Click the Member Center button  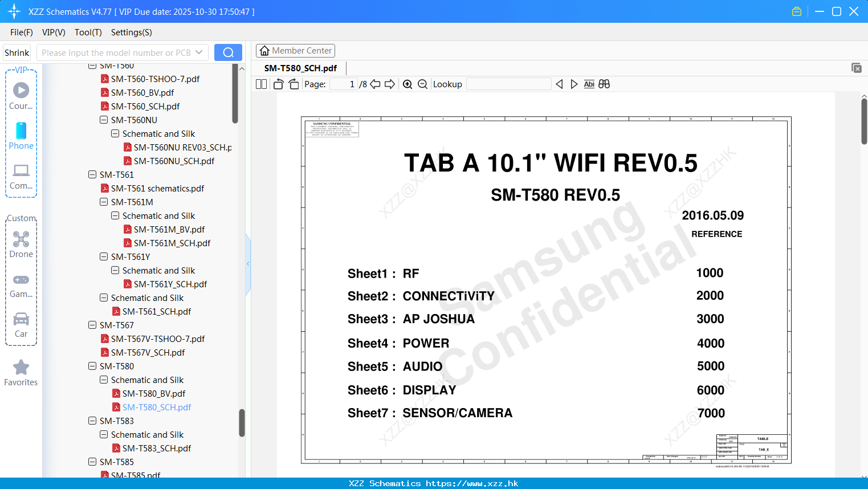pyautogui.click(x=295, y=51)
